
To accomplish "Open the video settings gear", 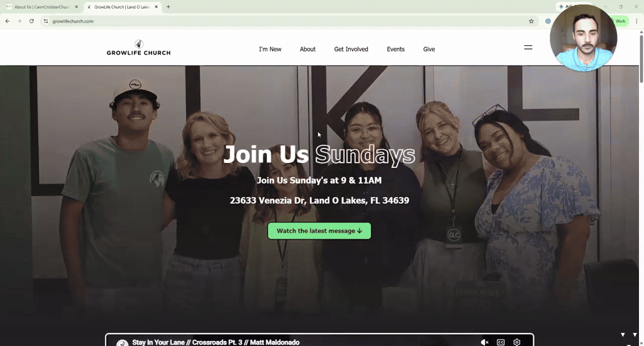I will point(517,342).
